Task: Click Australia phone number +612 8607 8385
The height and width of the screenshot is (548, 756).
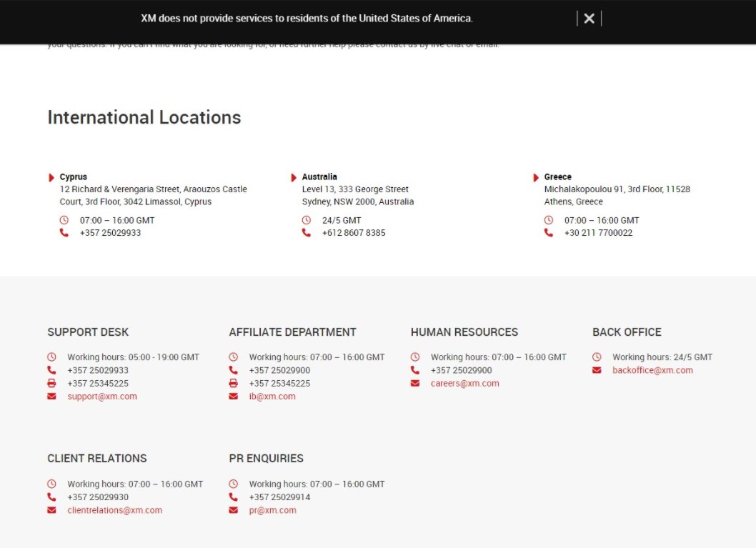Action: [354, 233]
